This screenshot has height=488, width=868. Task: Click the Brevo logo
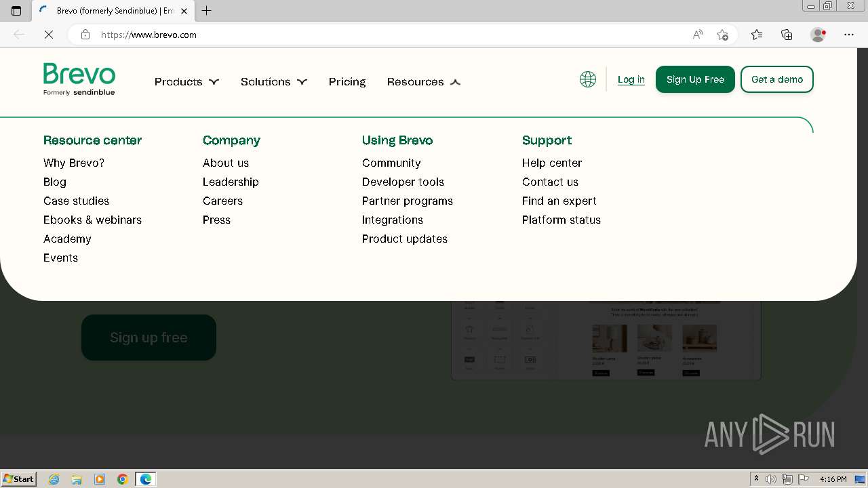click(x=79, y=79)
